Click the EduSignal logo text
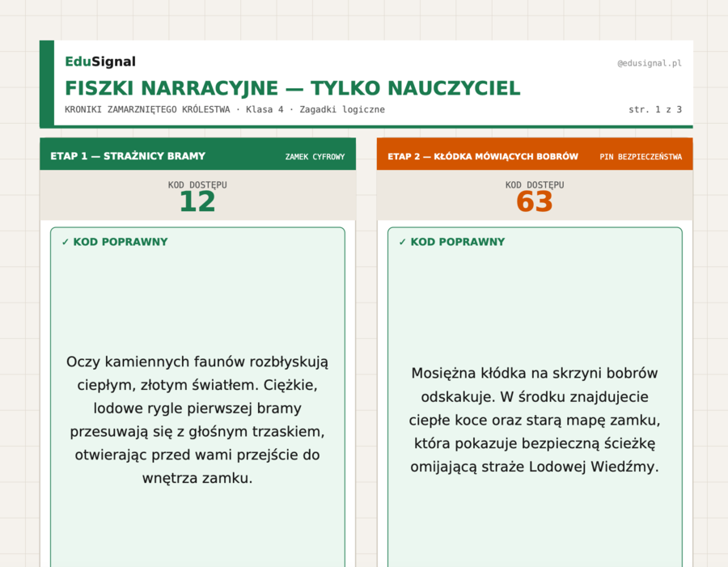 click(100, 61)
